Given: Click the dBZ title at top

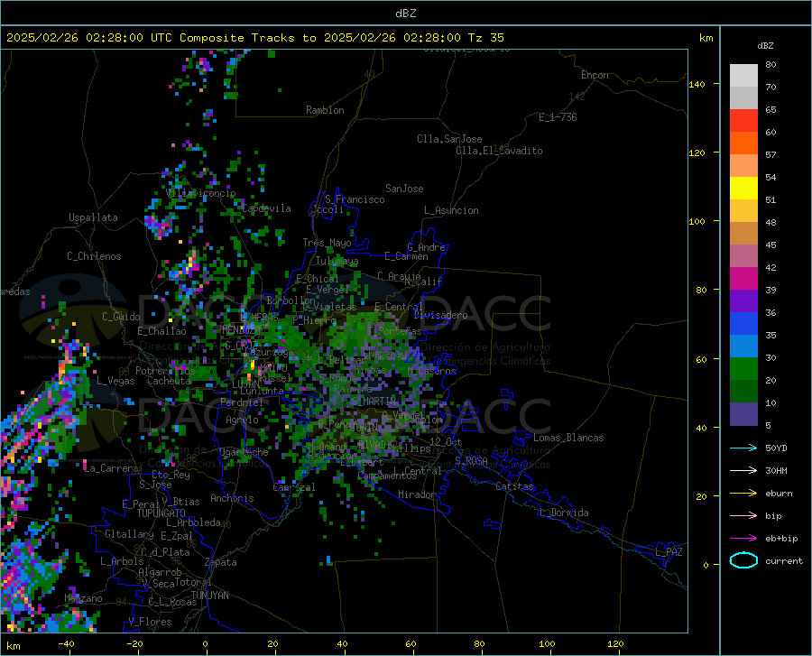Looking at the screenshot, I should click(x=406, y=13).
